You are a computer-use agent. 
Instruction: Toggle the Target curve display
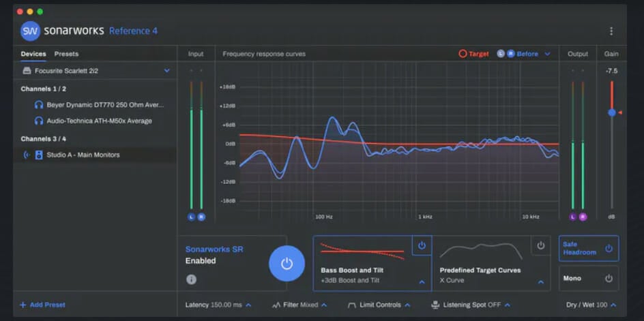(x=473, y=54)
